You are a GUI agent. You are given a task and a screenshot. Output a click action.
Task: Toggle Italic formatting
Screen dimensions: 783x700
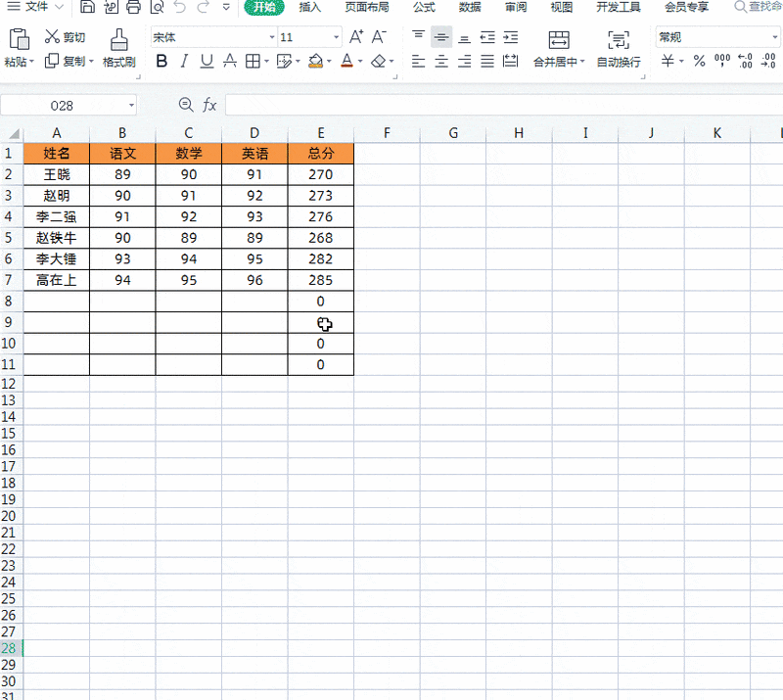click(x=184, y=61)
